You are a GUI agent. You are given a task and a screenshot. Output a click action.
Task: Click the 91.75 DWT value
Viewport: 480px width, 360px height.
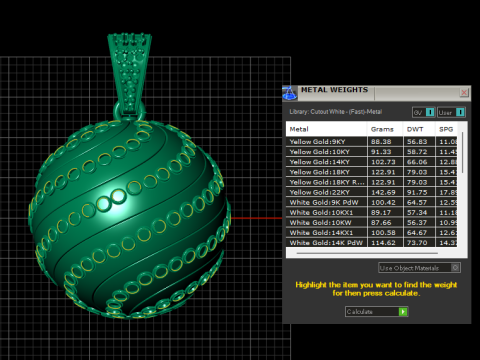click(417, 192)
